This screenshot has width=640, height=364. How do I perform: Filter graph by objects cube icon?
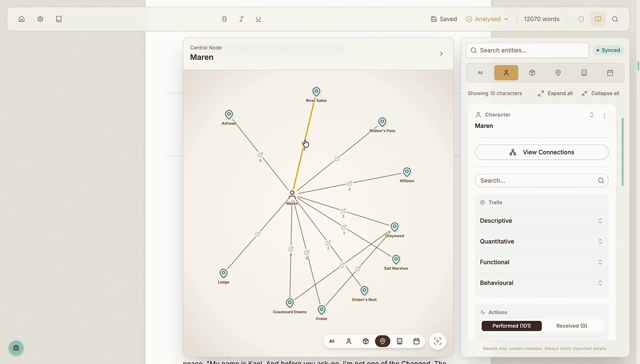point(366,341)
